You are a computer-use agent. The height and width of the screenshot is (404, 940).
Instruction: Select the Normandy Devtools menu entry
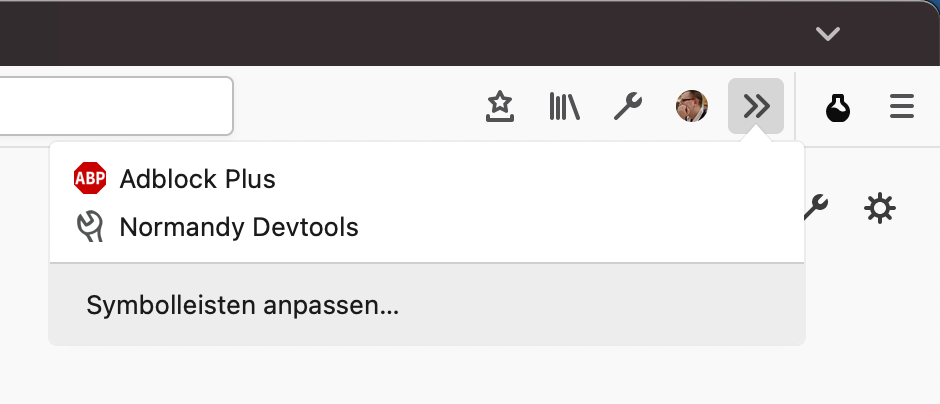(238, 228)
